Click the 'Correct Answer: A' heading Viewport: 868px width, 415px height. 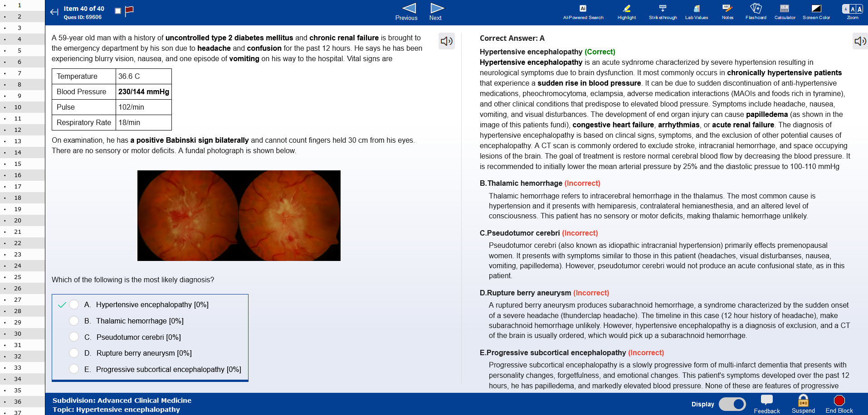point(512,39)
